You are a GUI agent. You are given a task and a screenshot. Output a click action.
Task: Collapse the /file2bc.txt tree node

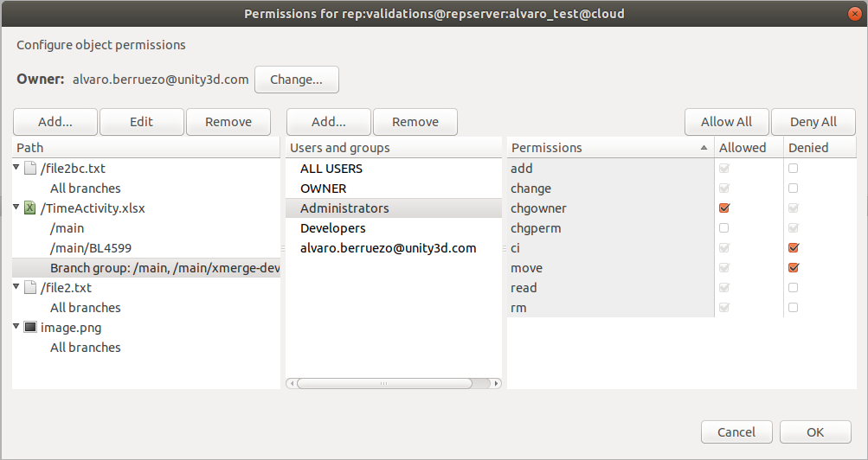[16, 167]
